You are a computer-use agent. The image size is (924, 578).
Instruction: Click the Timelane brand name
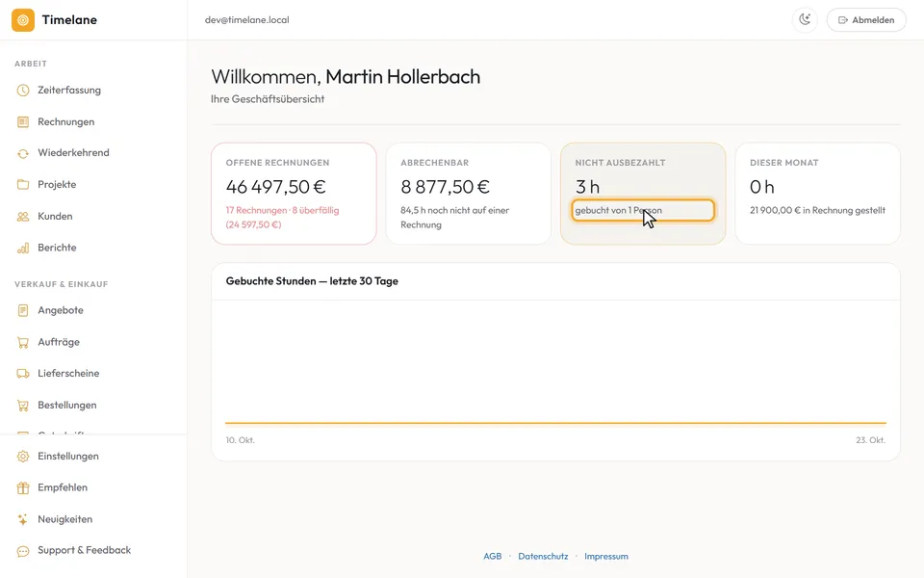(69, 20)
